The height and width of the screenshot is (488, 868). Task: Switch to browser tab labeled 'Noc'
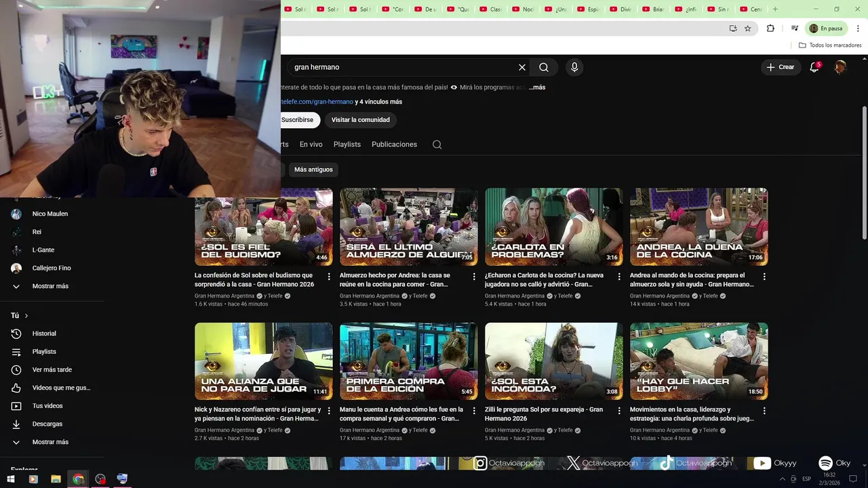tap(524, 9)
